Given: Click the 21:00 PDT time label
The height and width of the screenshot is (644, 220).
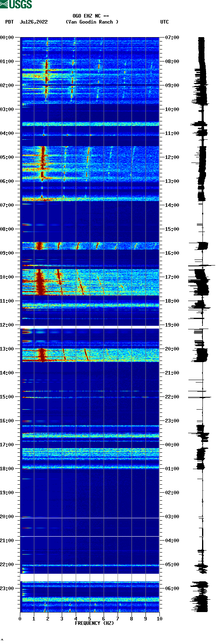Looking at the screenshot, I should (x=7, y=541).
